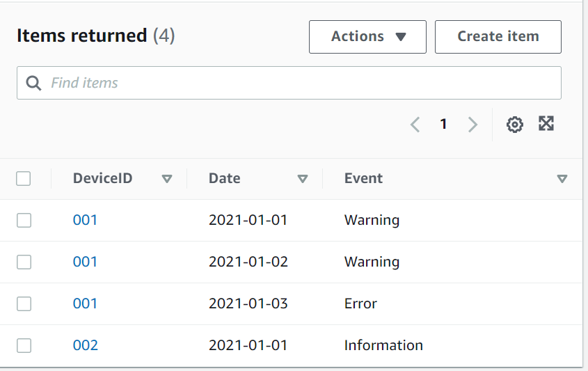This screenshot has width=588, height=371.
Task: Open DeviceID 001 item dated 2021-01-01
Action: pyautogui.click(x=85, y=221)
